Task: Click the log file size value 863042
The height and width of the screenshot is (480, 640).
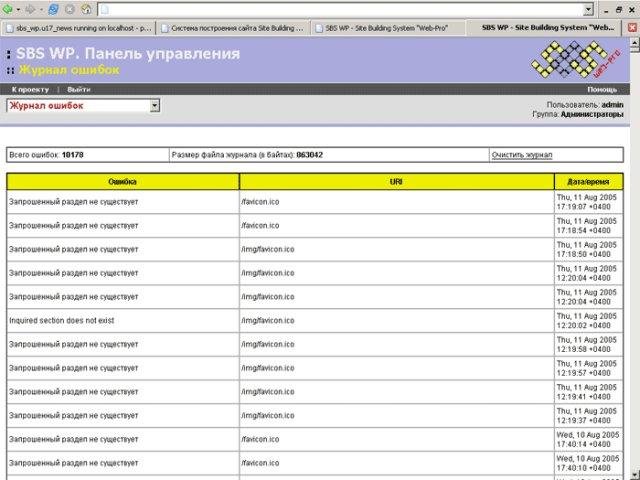Action: 309,155
